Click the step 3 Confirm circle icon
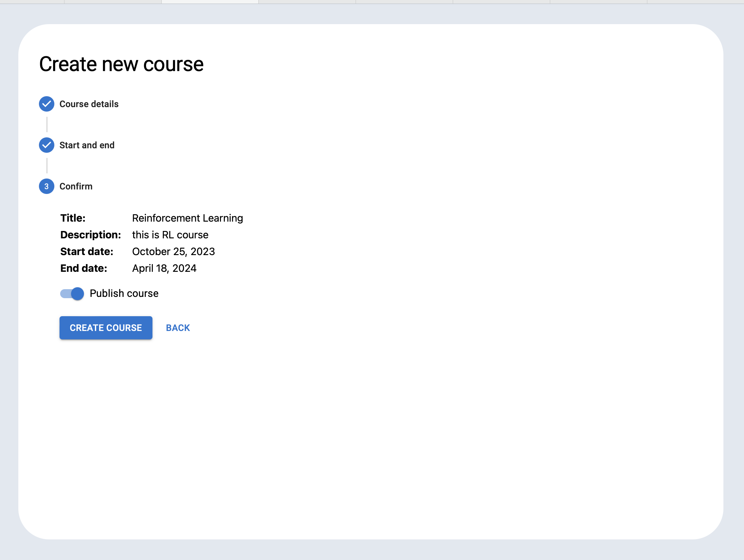The image size is (744, 560). 46,186
